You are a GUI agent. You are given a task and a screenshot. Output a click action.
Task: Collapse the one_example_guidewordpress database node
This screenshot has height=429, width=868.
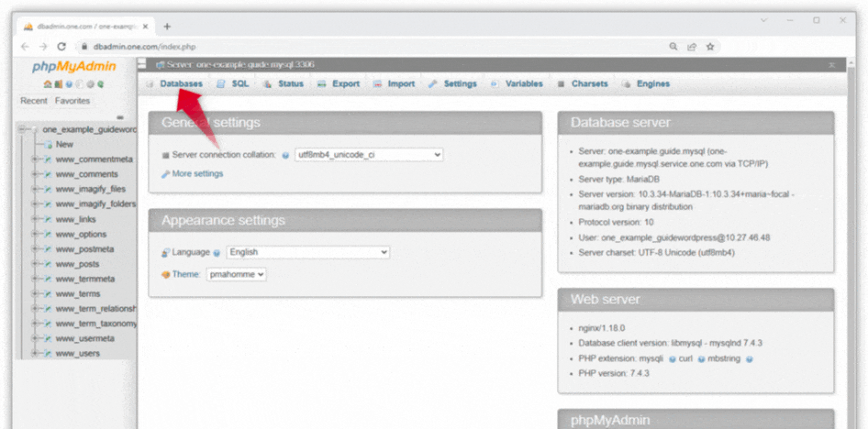click(23, 129)
